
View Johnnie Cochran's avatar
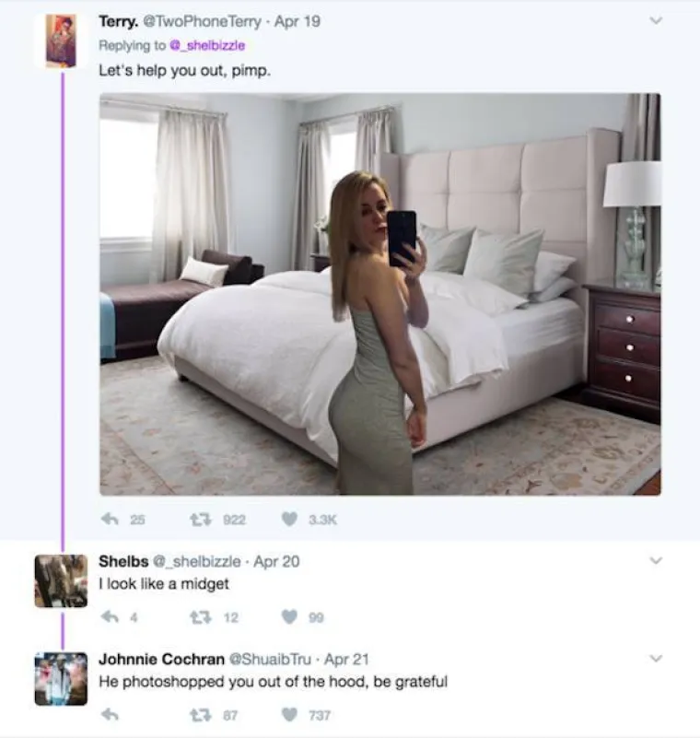62,678
